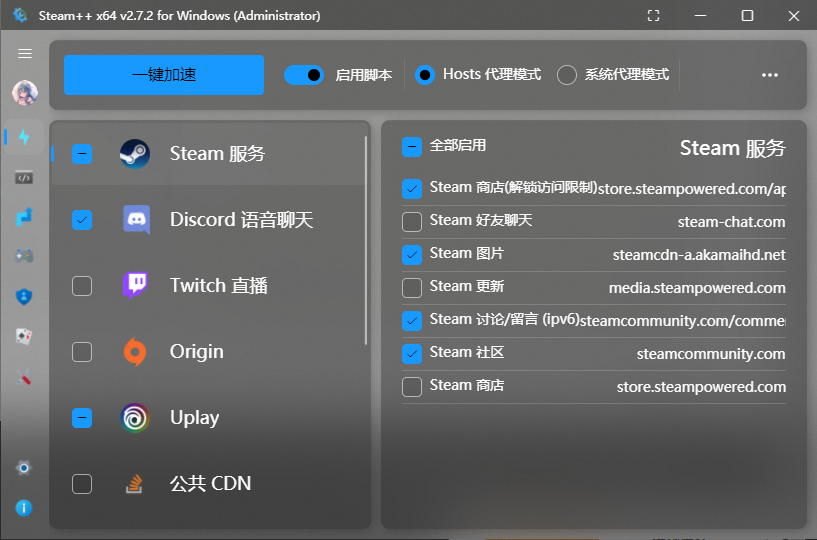Viewport: 817px width, 540px height.
Task: Select the Steam 服务 list item label
Action: pos(217,154)
